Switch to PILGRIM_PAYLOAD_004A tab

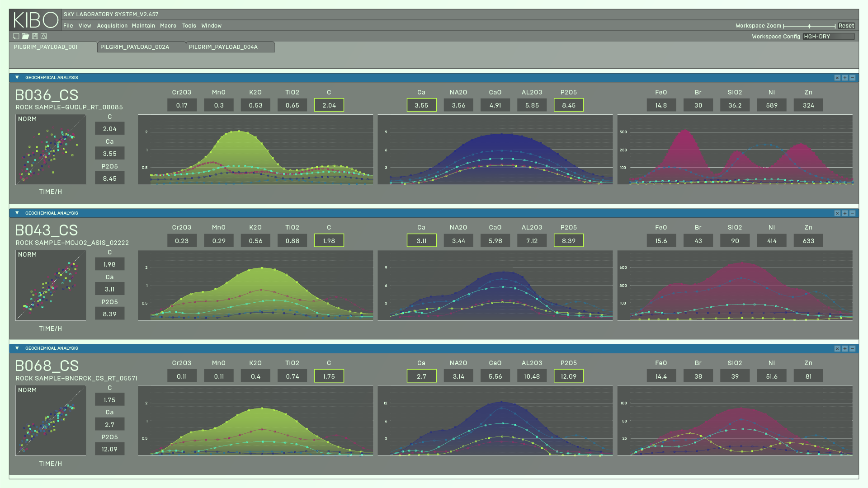(x=230, y=47)
